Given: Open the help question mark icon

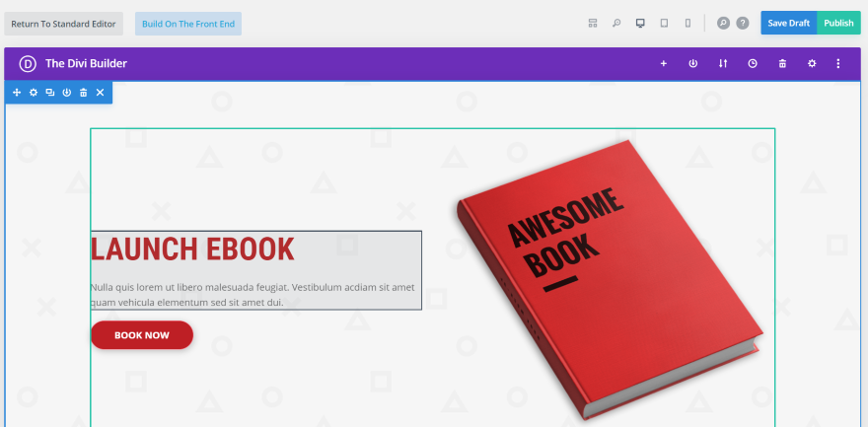Looking at the screenshot, I should (743, 24).
